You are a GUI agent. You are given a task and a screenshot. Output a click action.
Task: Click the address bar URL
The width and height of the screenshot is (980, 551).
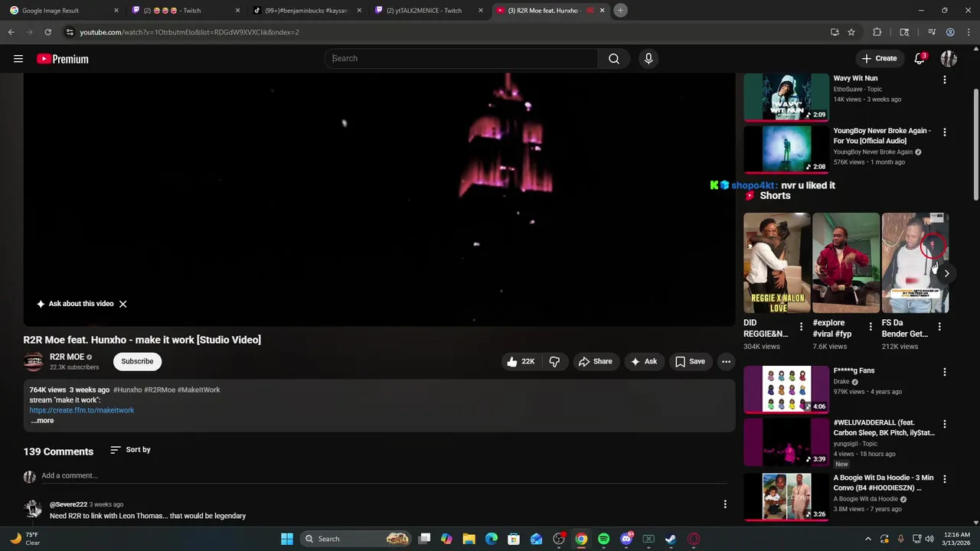pos(189,32)
